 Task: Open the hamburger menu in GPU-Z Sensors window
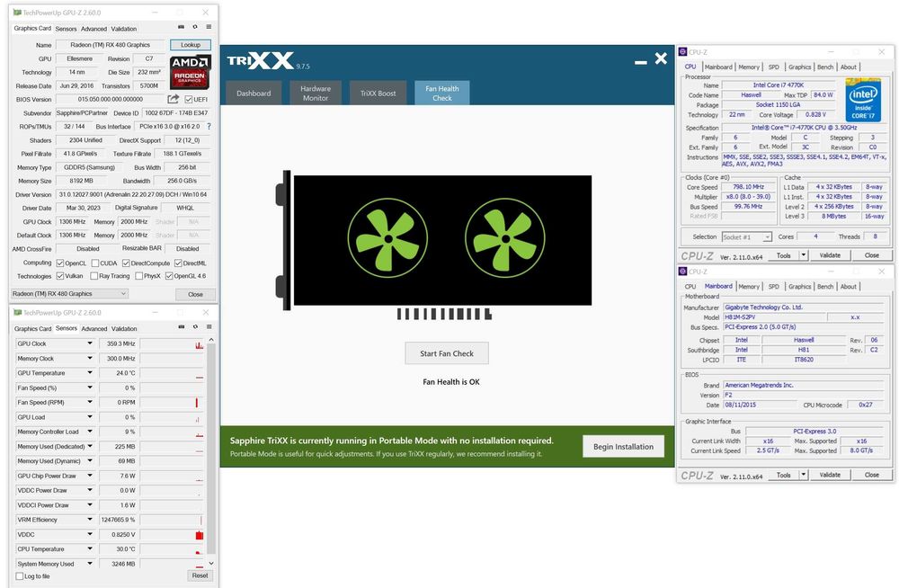click(x=209, y=327)
